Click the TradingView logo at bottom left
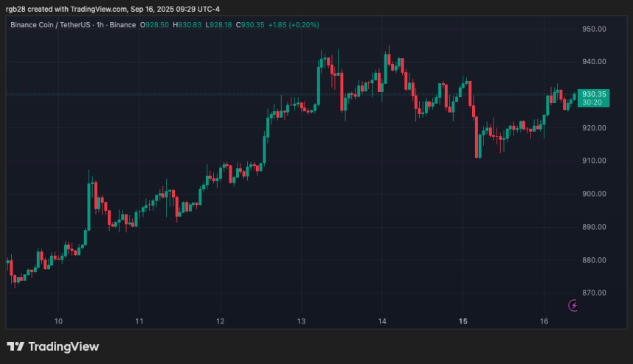Viewport: 633px width, 364px height. (52, 346)
